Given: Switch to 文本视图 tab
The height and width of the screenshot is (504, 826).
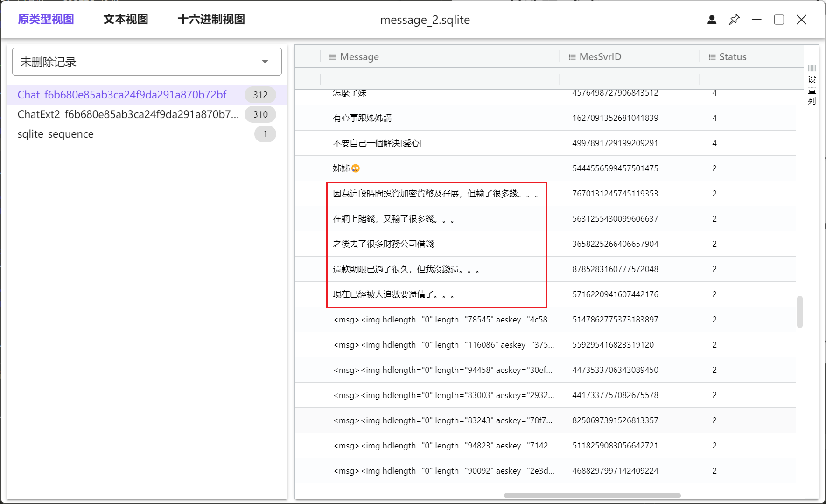Looking at the screenshot, I should coord(126,19).
